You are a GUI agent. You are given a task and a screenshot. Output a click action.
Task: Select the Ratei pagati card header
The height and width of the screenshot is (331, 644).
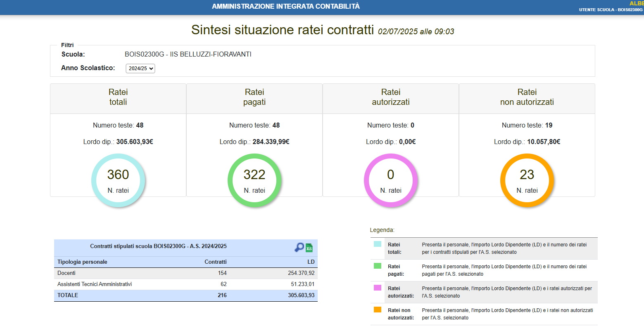(254, 97)
